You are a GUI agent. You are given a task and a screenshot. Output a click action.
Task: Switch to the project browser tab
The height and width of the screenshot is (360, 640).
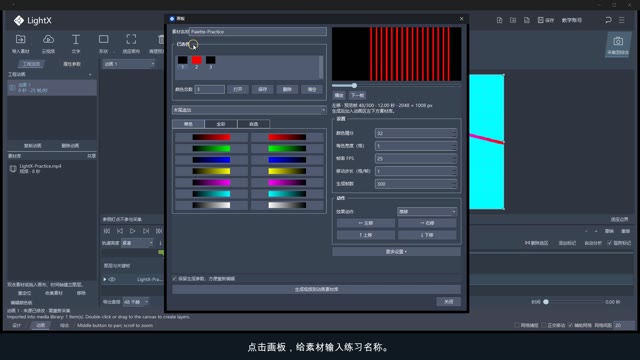click(x=31, y=64)
